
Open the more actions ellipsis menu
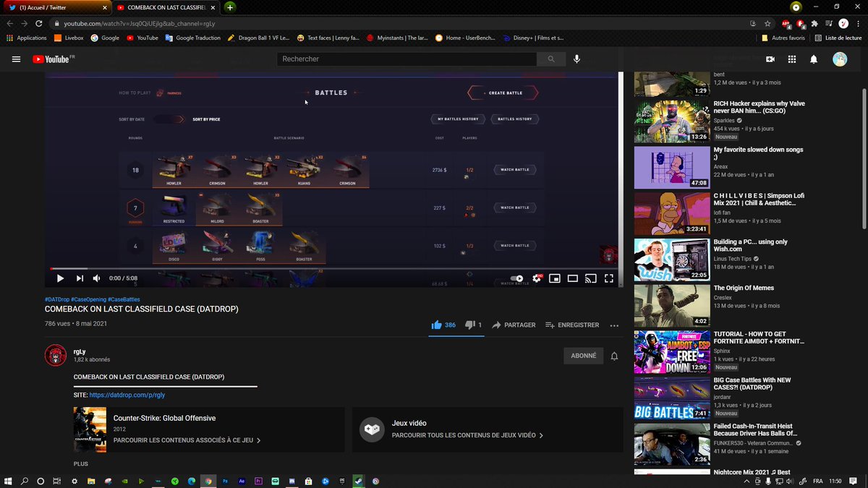[614, 326]
